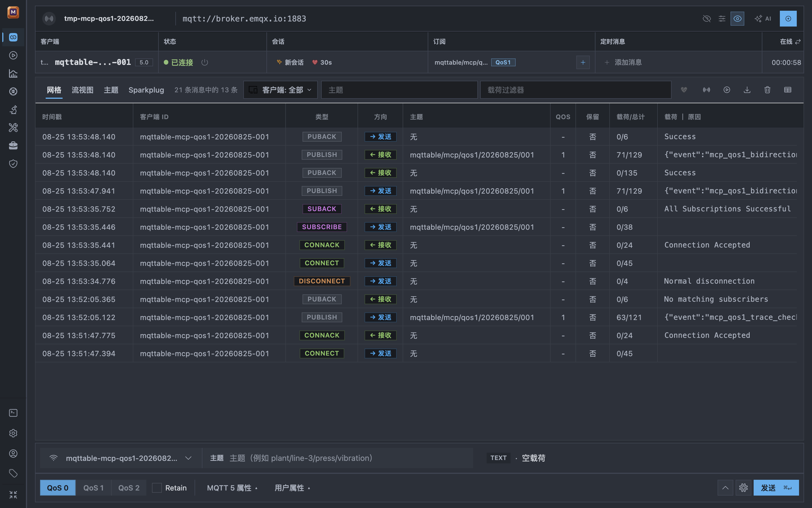Screen dimensions: 812x508
Task: Enable the Retain checkbox
Action: click(157, 487)
